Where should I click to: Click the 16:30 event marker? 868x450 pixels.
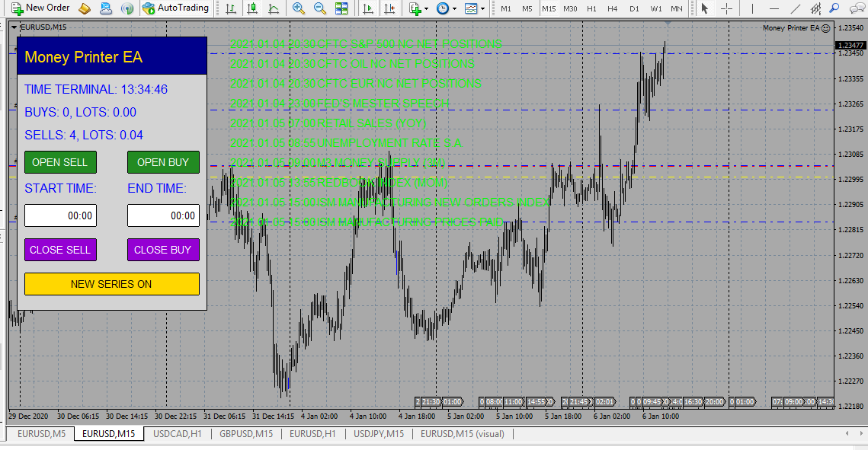[x=693, y=402]
